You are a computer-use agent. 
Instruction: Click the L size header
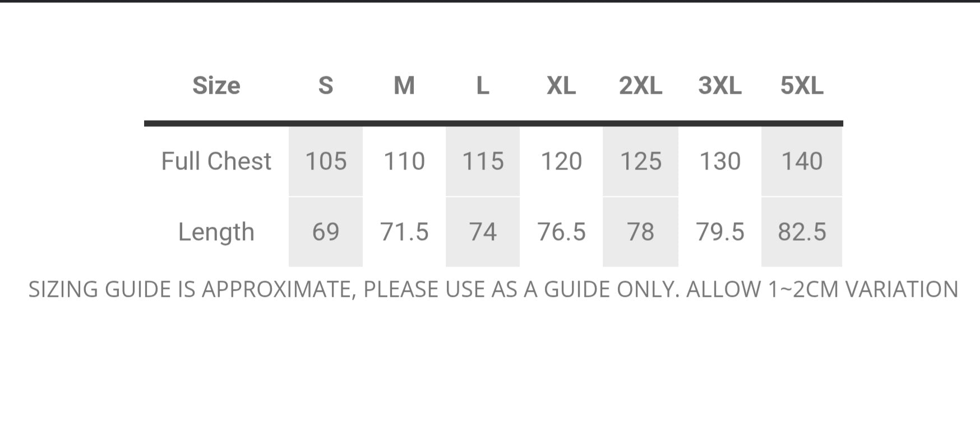[483, 86]
